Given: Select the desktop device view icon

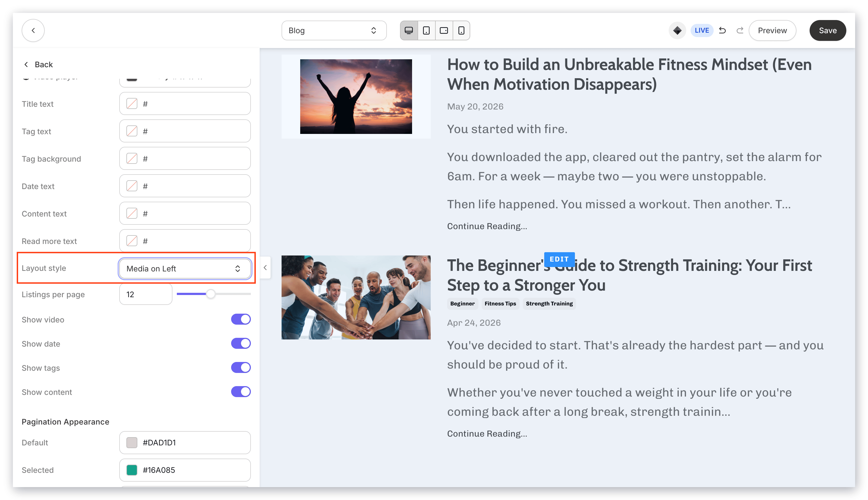Looking at the screenshot, I should pos(409,30).
